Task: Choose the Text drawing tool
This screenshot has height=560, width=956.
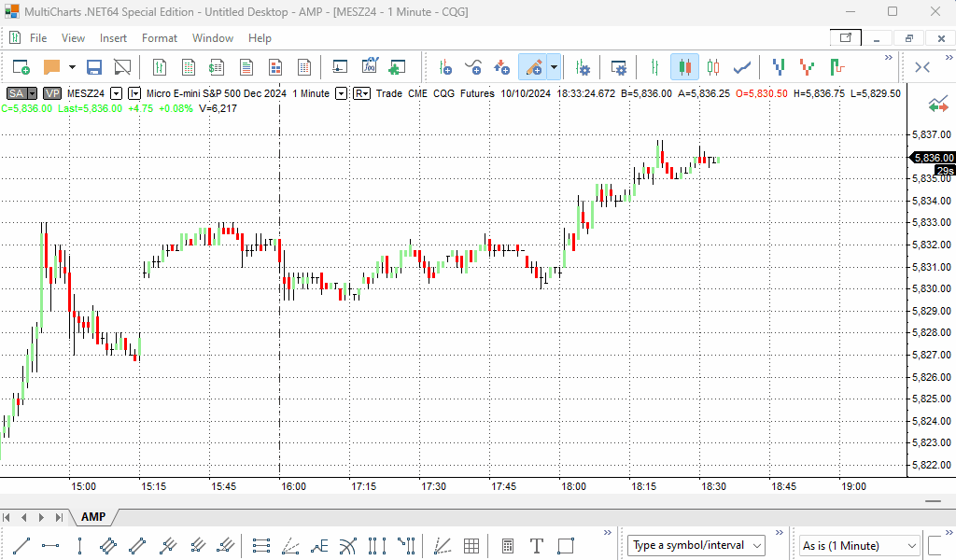Action: [x=537, y=545]
